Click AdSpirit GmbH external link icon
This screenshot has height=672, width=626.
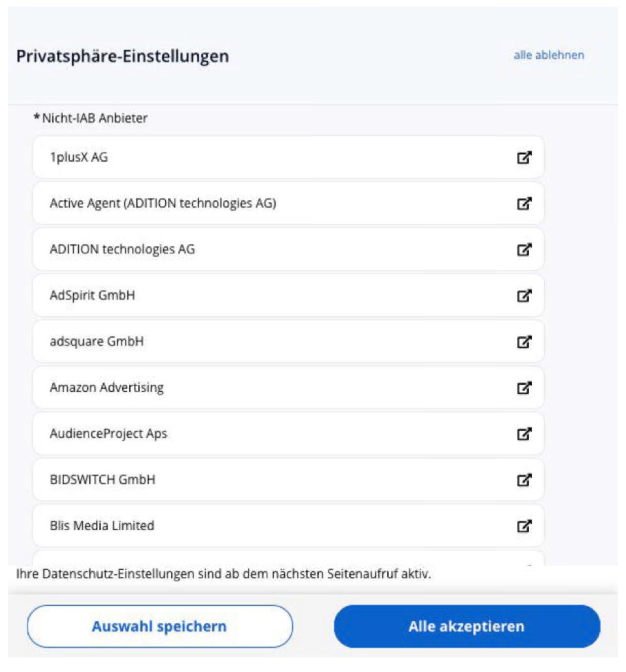(x=524, y=296)
